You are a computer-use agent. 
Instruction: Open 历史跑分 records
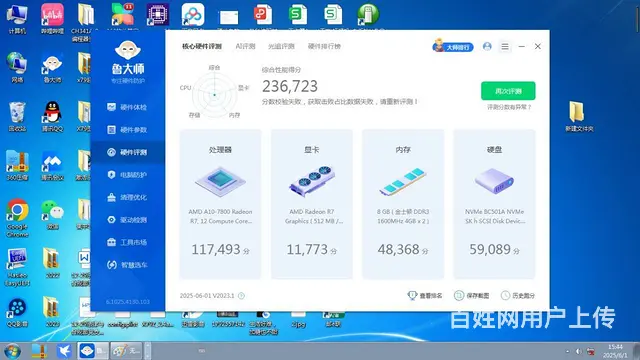(518, 296)
